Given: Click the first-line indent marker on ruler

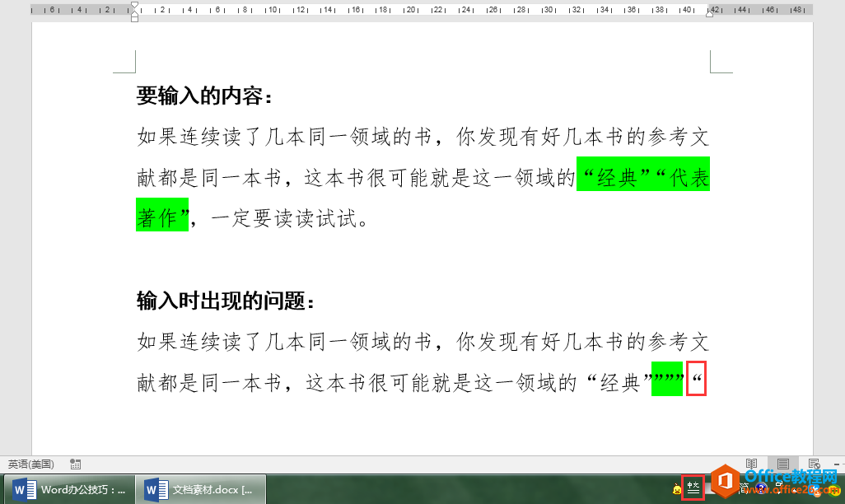Looking at the screenshot, I should tap(135, 6).
